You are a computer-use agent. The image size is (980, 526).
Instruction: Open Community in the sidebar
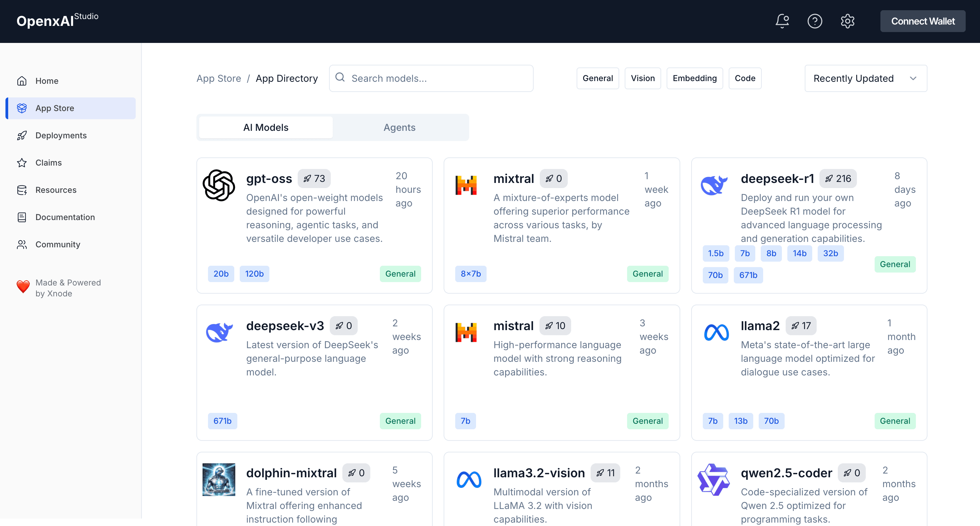[x=71, y=244]
